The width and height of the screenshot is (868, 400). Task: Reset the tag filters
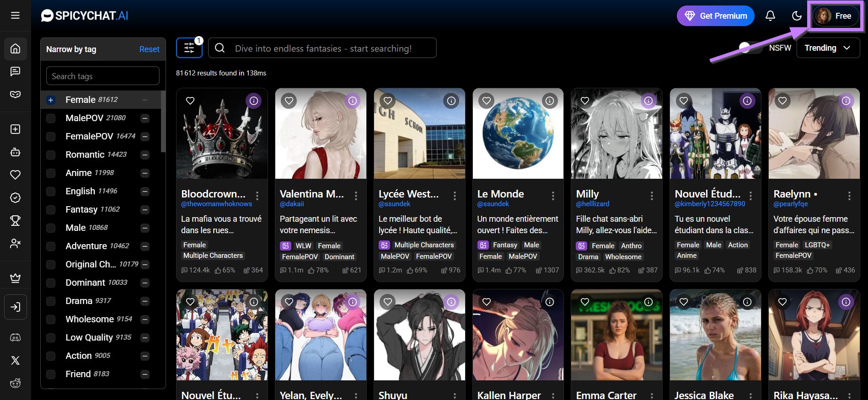149,49
